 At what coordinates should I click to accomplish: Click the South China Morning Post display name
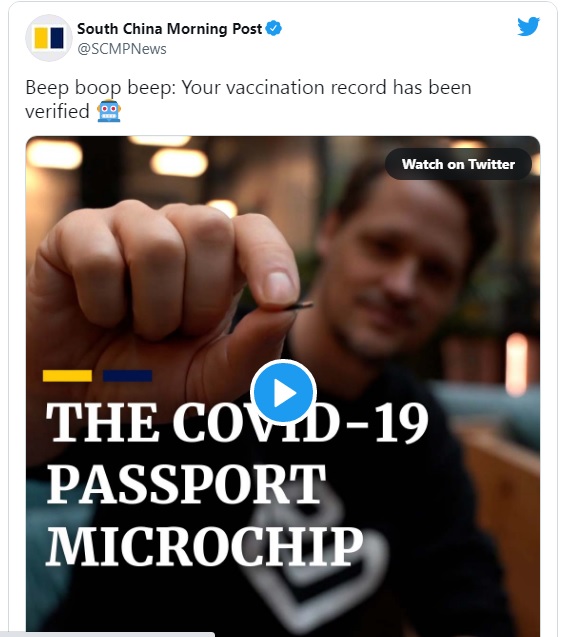click(169, 29)
